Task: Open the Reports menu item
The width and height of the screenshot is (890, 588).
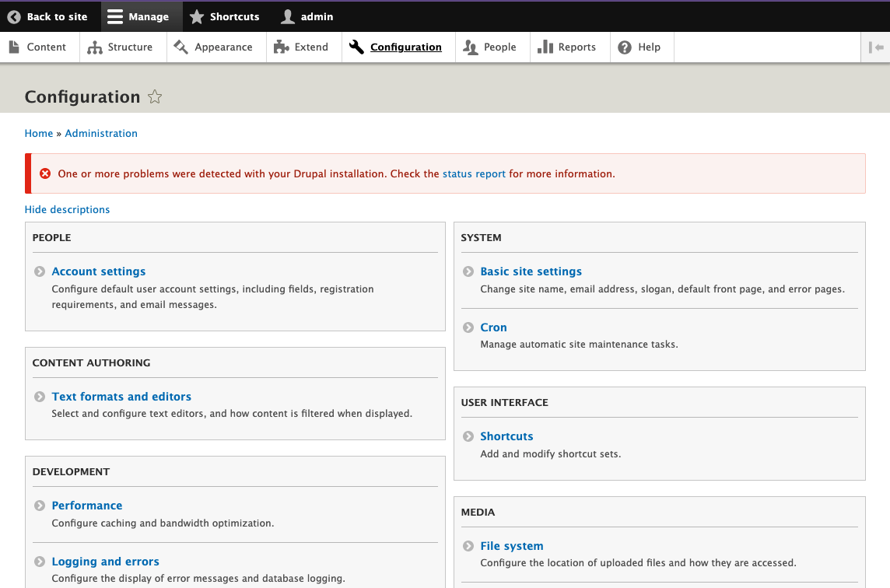Action: (577, 47)
